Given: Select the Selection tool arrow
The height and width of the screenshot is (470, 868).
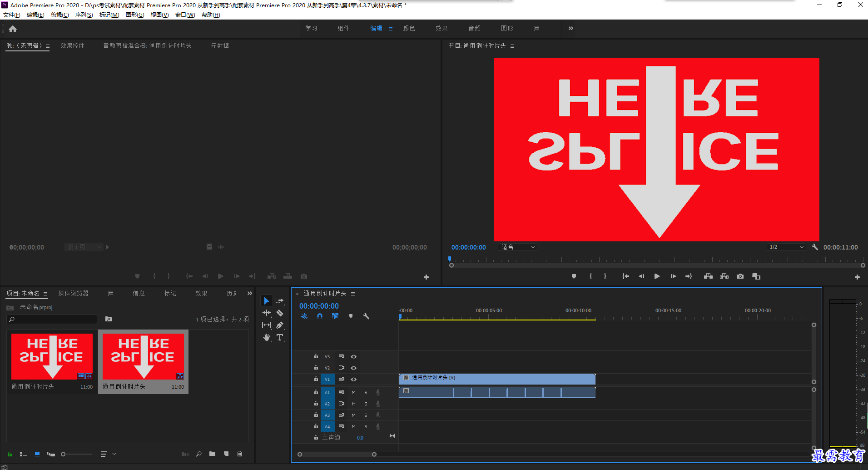Looking at the screenshot, I should click(x=267, y=300).
